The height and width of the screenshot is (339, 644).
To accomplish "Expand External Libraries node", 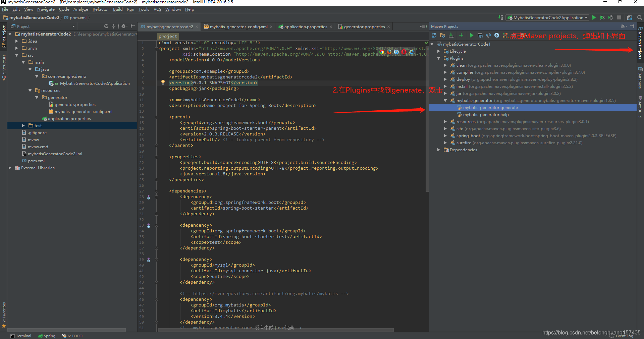I will pos(10,168).
